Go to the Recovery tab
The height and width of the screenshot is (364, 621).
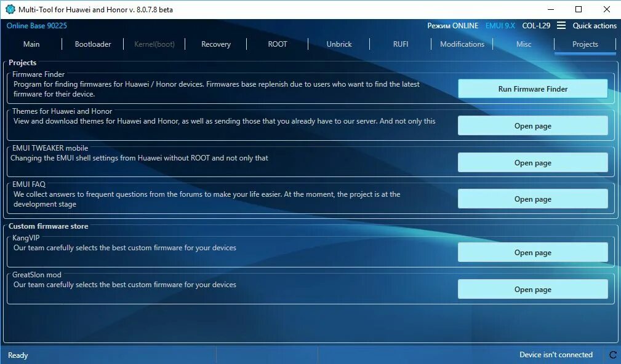click(x=216, y=44)
